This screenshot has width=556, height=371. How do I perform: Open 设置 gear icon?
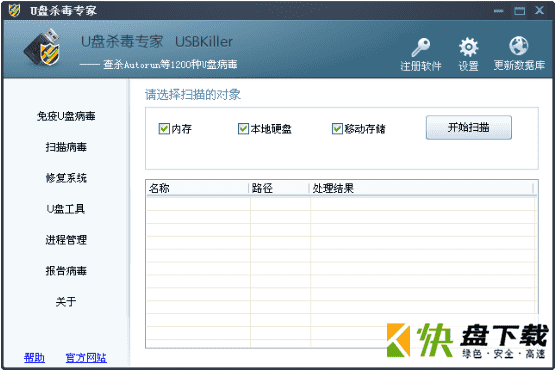click(x=468, y=47)
